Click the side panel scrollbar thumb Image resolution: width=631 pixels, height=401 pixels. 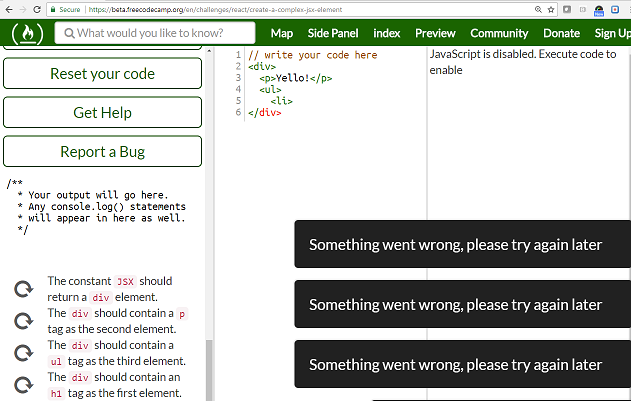pos(208,370)
